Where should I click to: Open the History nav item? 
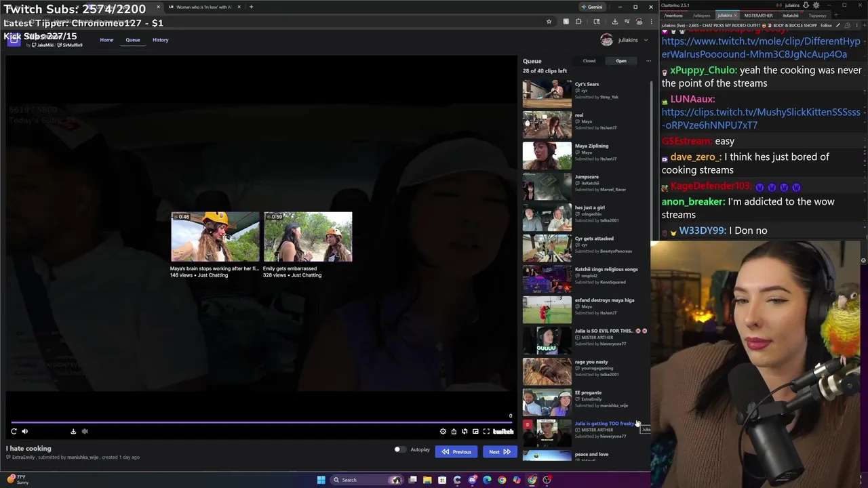pos(161,40)
